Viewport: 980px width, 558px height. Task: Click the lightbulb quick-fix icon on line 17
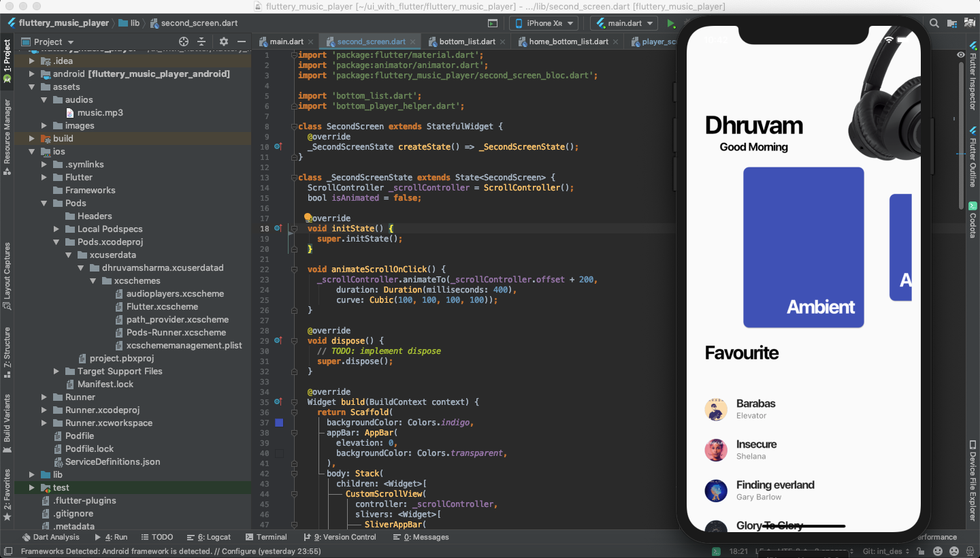(x=308, y=218)
